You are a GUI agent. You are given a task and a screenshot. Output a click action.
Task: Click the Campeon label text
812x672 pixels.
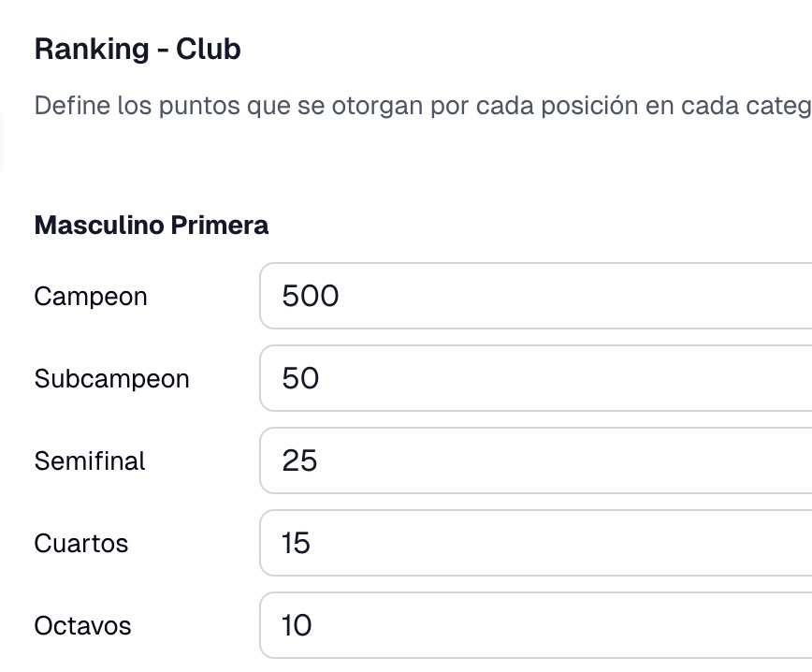click(x=90, y=296)
